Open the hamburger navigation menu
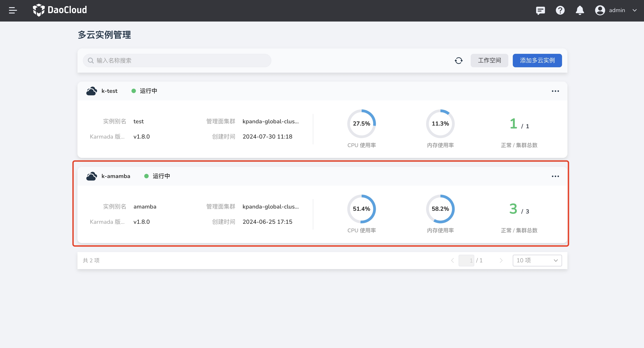 pyautogui.click(x=13, y=11)
